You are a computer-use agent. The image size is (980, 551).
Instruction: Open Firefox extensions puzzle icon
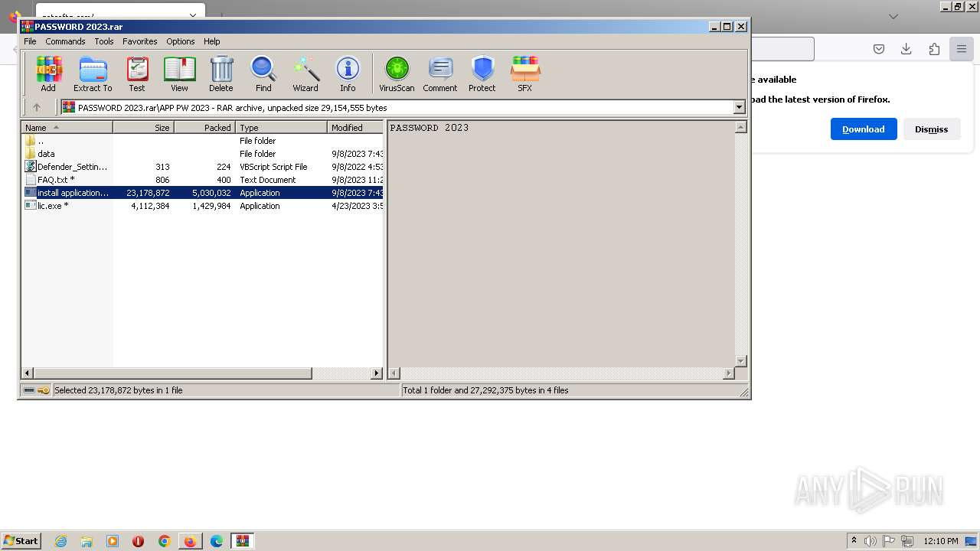(934, 49)
